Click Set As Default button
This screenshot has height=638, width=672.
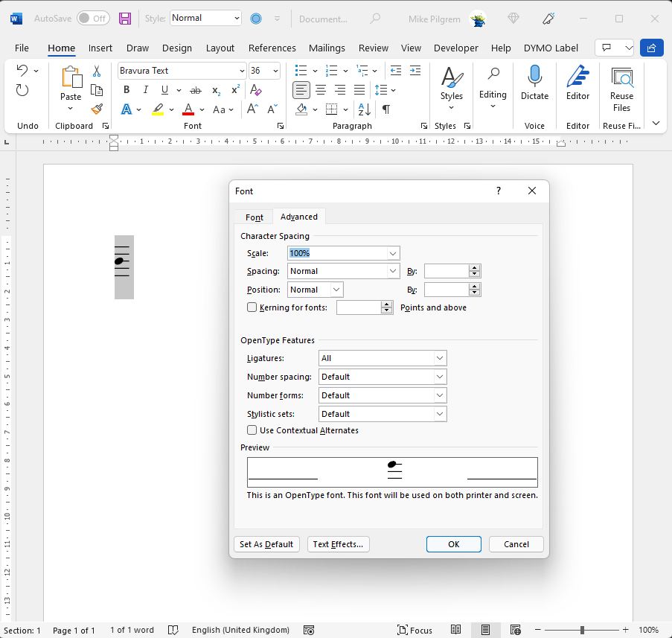[266, 544]
